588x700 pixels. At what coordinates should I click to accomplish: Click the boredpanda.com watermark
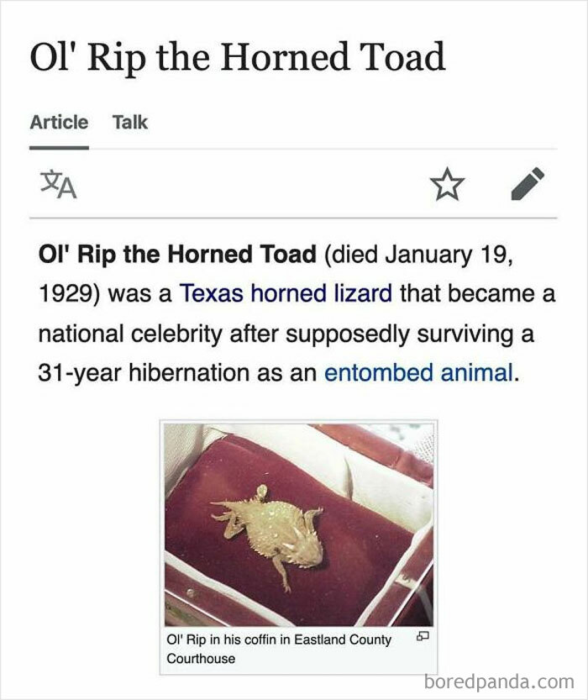coord(501,682)
